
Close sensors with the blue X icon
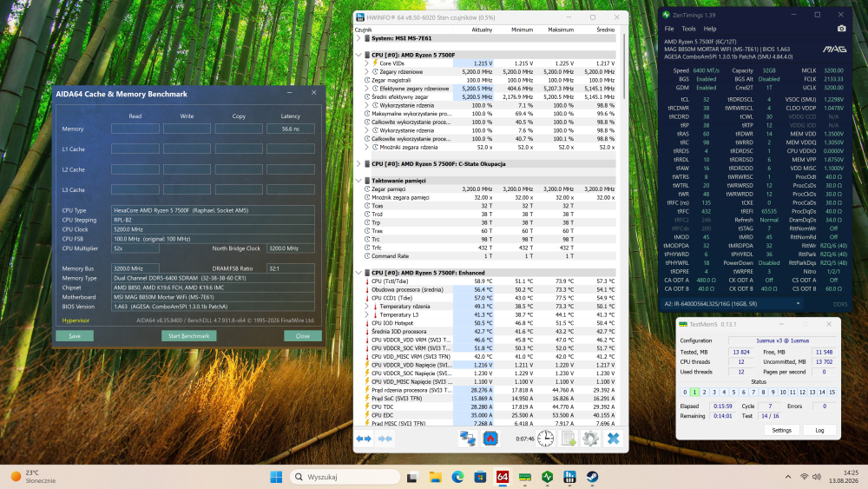pyautogui.click(x=613, y=439)
